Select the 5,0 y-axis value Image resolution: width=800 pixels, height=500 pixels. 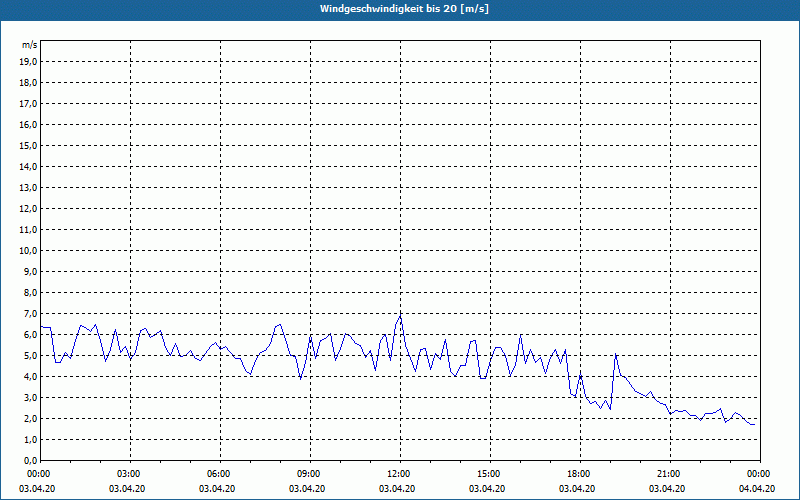click(31, 356)
